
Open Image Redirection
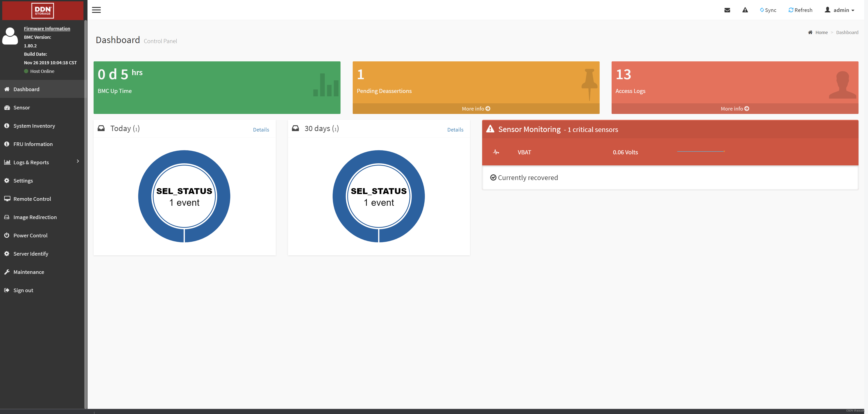(x=35, y=217)
